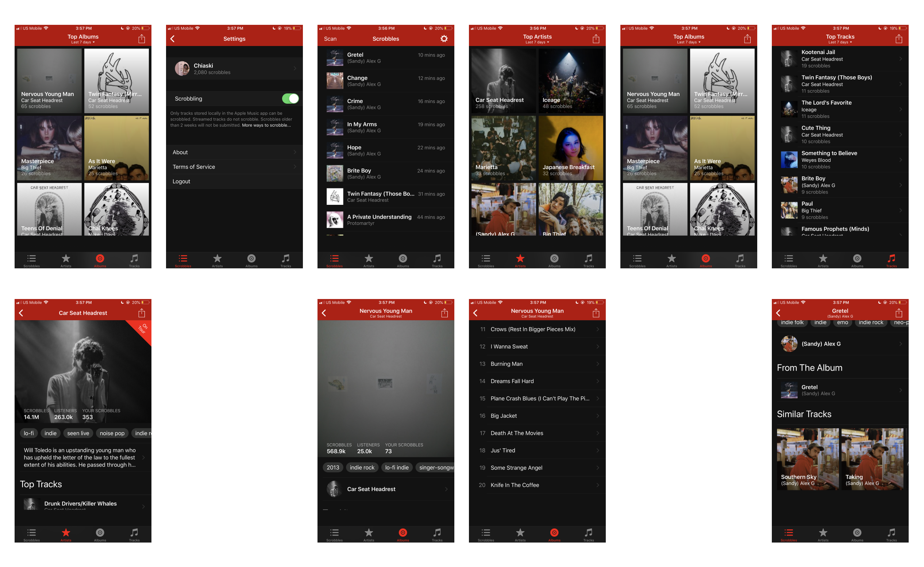This screenshot has height=567, width=924.
Task: Select the lo-fi tag on artist page
Action: coord(28,433)
